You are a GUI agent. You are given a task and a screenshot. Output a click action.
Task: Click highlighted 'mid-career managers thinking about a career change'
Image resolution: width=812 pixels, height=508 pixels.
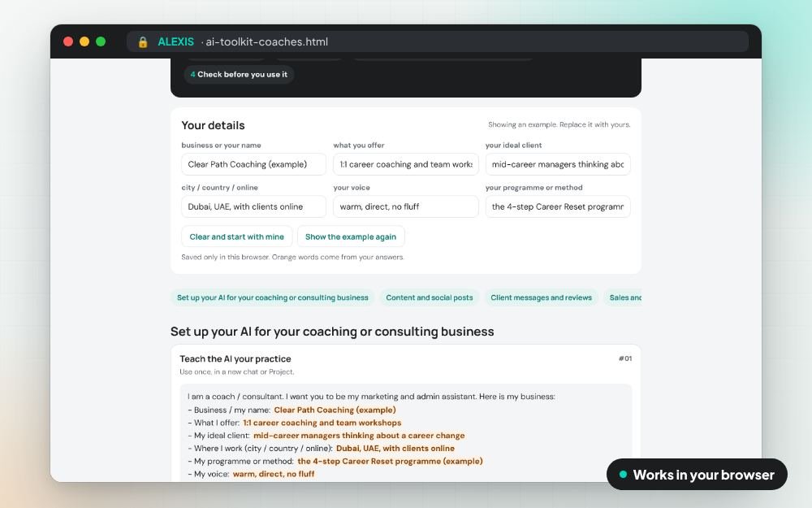[x=359, y=436]
